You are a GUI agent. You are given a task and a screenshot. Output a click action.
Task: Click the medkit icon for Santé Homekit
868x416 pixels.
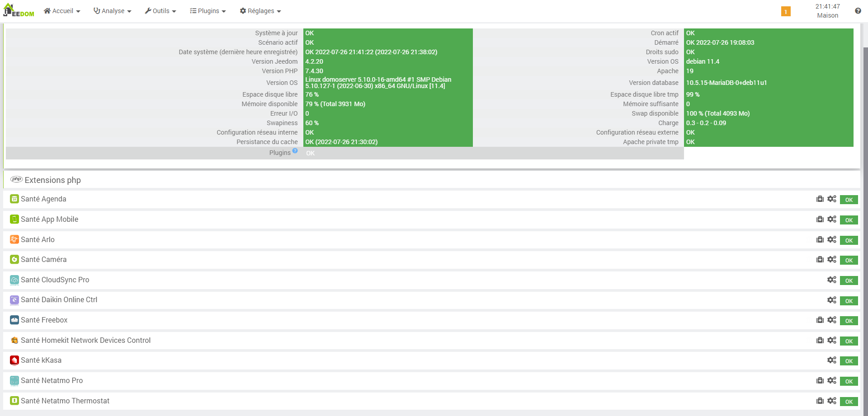820,341
